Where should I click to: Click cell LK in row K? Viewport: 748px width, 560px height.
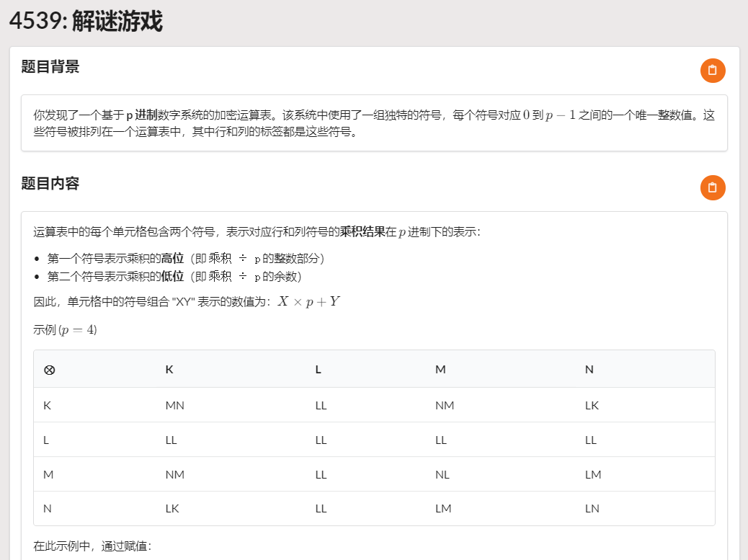592,406
